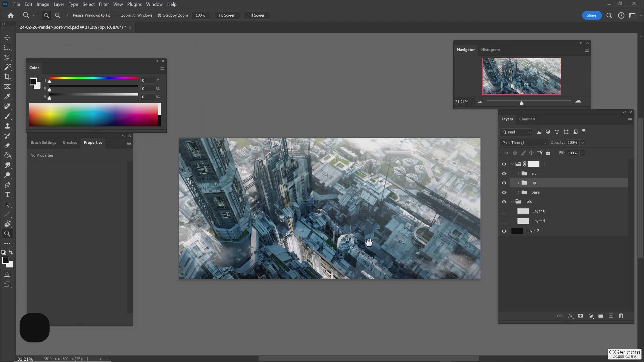Image resolution: width=644 pixels, height=362 pixels.
Task: Select the Clone Stamp tool
Action: [7, 126]
